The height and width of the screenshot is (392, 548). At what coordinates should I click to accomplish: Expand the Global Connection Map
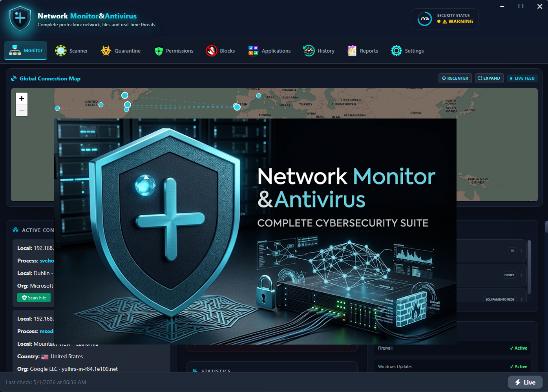[489, 78]
